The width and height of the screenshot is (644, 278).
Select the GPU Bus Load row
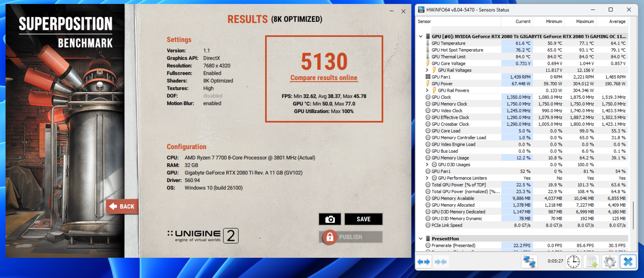[x=525, y=151]
